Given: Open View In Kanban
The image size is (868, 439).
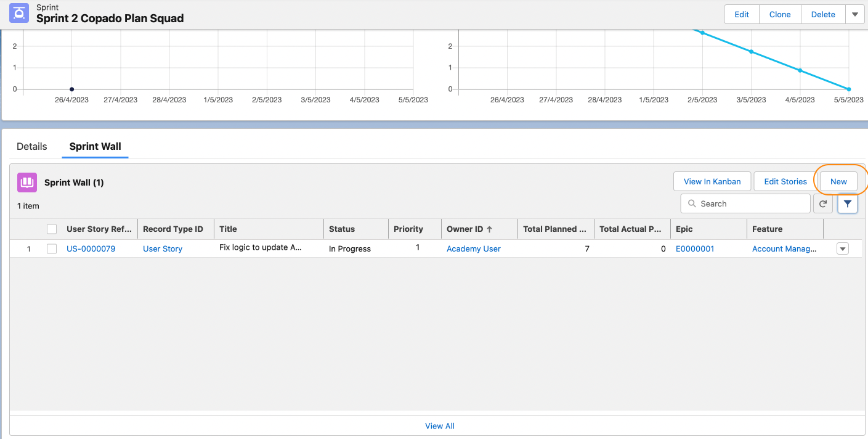Looking at the screenshot, I should click(x=712, y=181).
